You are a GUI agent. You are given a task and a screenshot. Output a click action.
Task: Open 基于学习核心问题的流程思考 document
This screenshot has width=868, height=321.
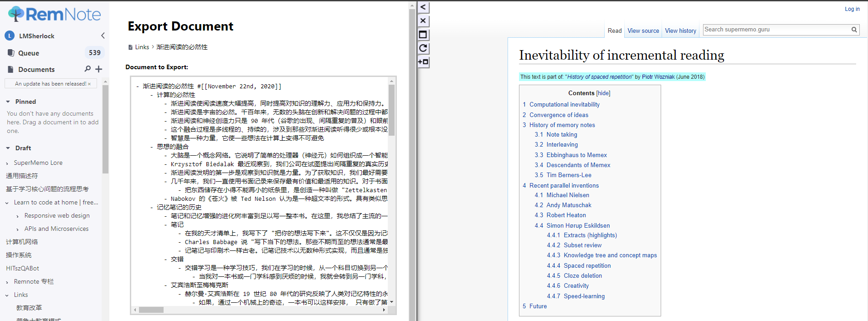tap(47, 189)
